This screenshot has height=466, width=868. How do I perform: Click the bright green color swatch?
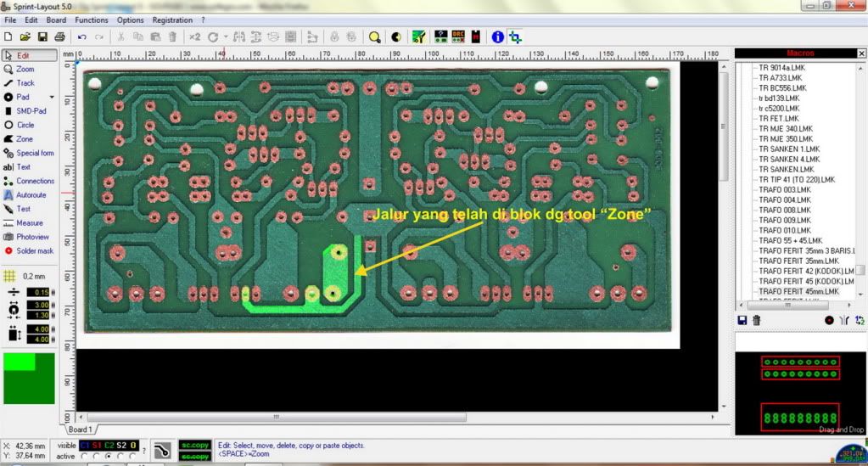pyautogui.click(x=20, y=362)
